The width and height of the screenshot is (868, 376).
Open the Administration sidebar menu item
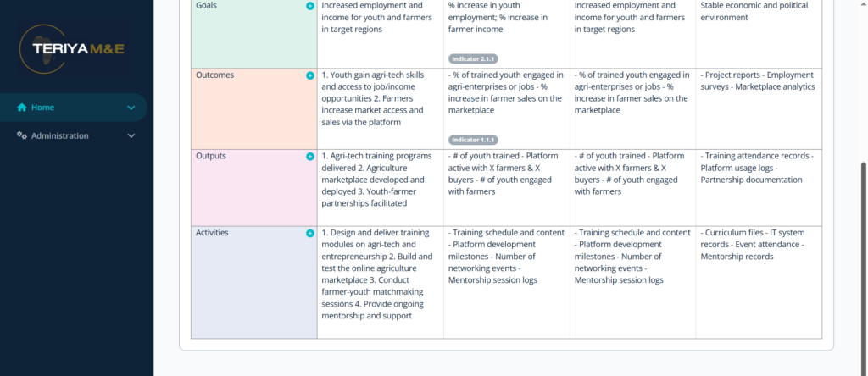(x=73, y=135)
